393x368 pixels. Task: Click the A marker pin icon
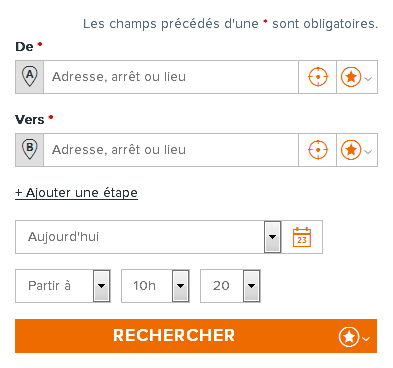coord(29,77)
